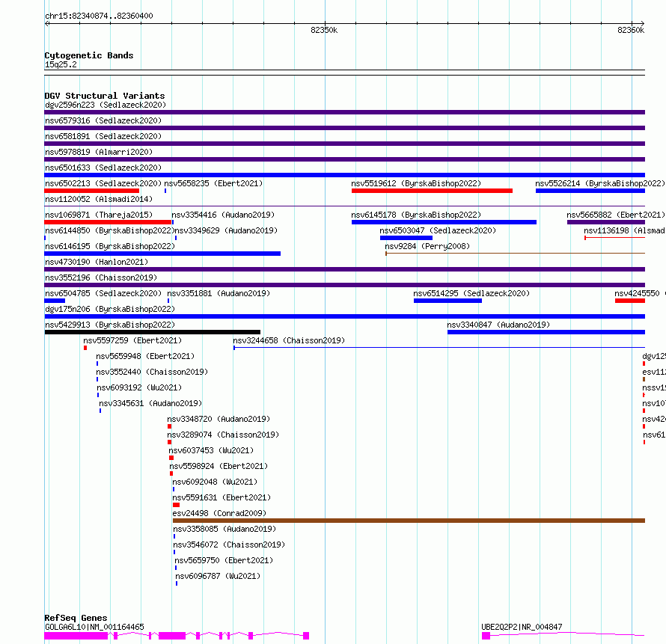The height and width of the screenshot is (644, 666).
Task: Select the brown esv24498 (Conrad2009) bar
Action: 409,521
